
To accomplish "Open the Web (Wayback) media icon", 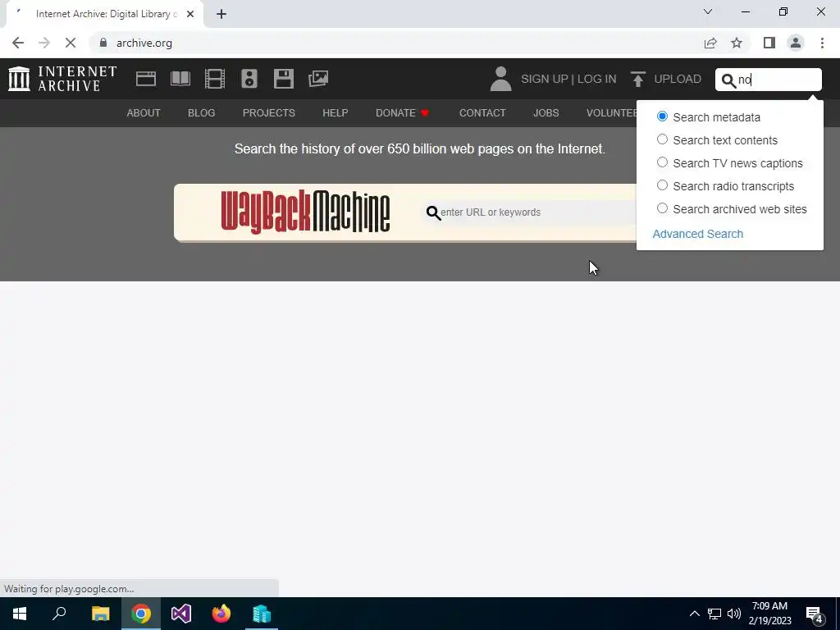I will [146, 79].
